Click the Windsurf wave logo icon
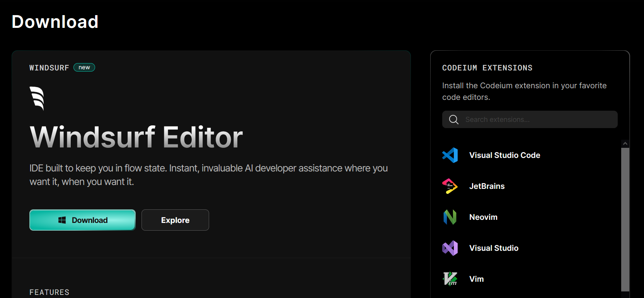 (37, 98)
